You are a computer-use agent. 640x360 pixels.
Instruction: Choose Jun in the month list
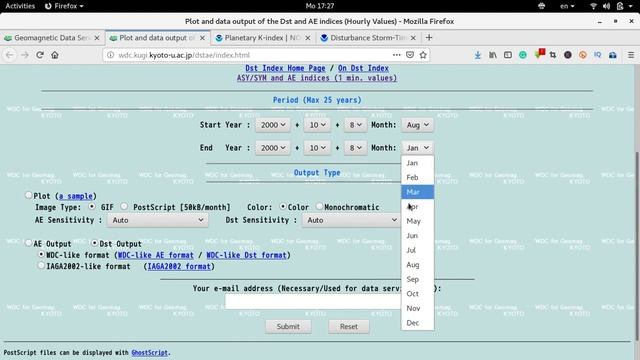pos(417,236)
